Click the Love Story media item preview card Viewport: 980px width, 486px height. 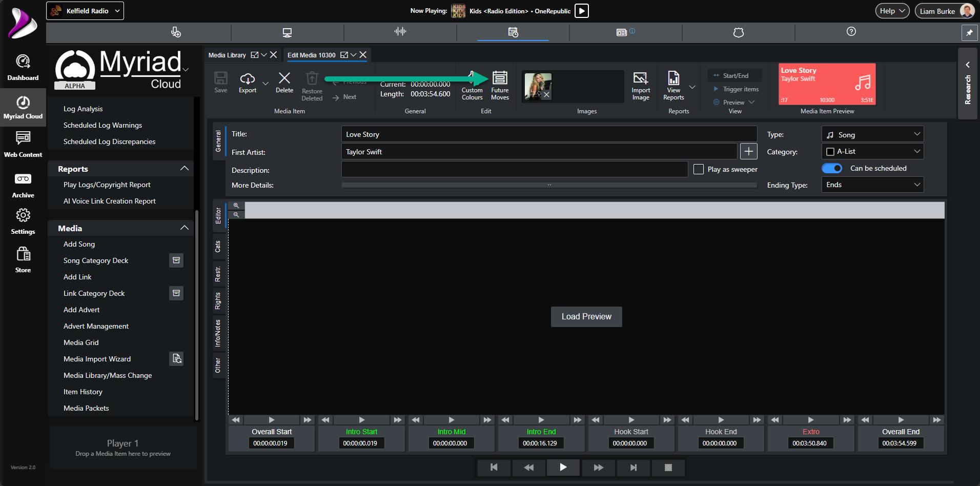(x=827, y=84)
